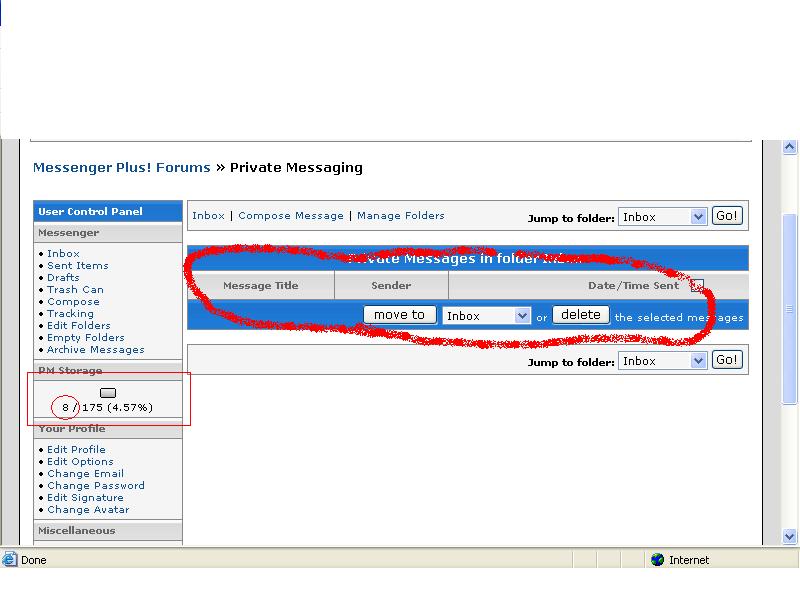This screenshot has width=800, height=600.
Task: Open Change Avatar in Your Profile
Action: point(88,510)
